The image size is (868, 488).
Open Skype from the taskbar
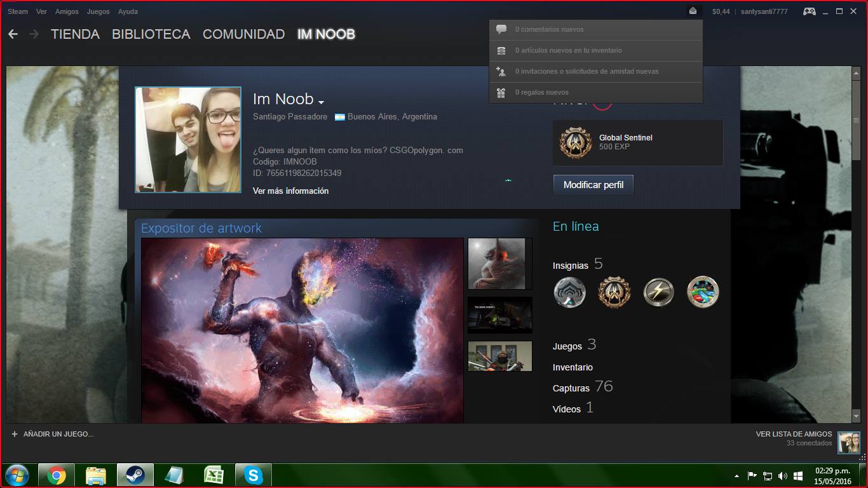coord(254,475)
